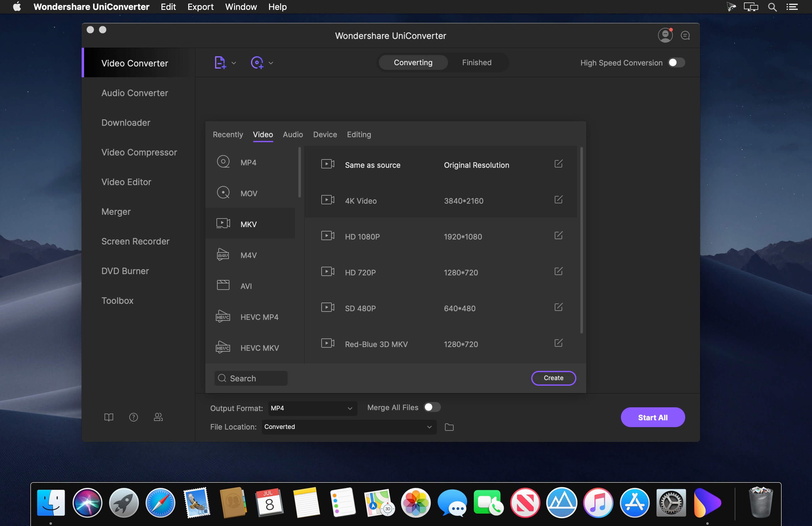
Task: Click the Create button
Action: coord(553,378)
